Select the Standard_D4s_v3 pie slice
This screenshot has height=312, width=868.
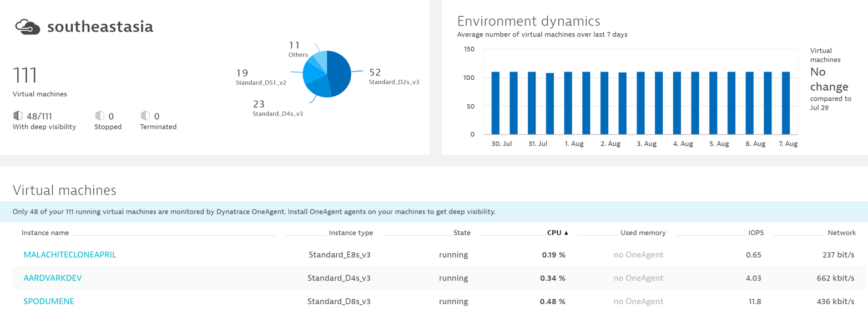[319, 88]
